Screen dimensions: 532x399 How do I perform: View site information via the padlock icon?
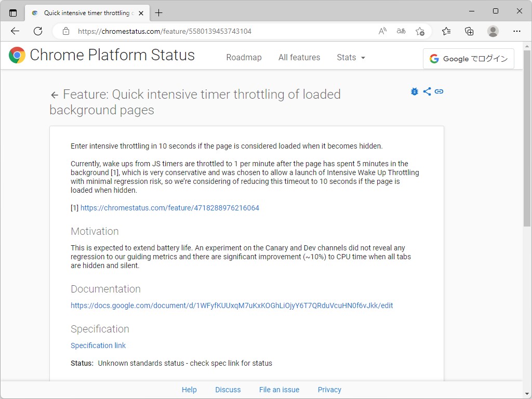pyautogui.click(x=65, y=31)
